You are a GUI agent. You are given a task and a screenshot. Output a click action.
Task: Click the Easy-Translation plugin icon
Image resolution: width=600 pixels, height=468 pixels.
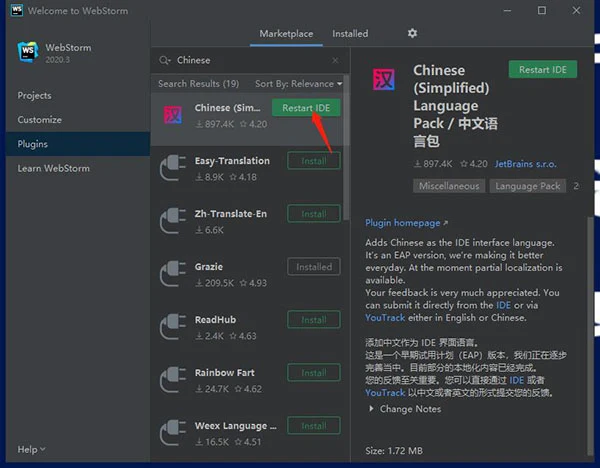(x=173, y=168)
